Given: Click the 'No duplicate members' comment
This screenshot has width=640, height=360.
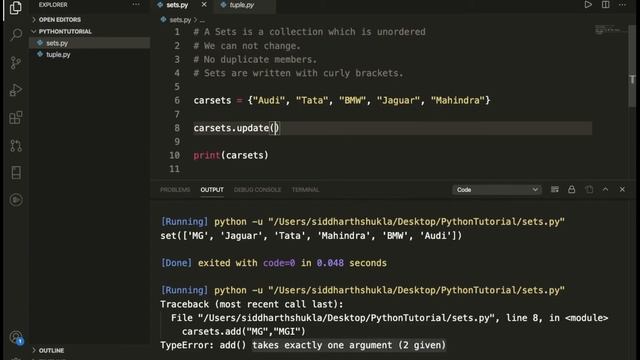Looking at the screenshot, I should point(255,60).
